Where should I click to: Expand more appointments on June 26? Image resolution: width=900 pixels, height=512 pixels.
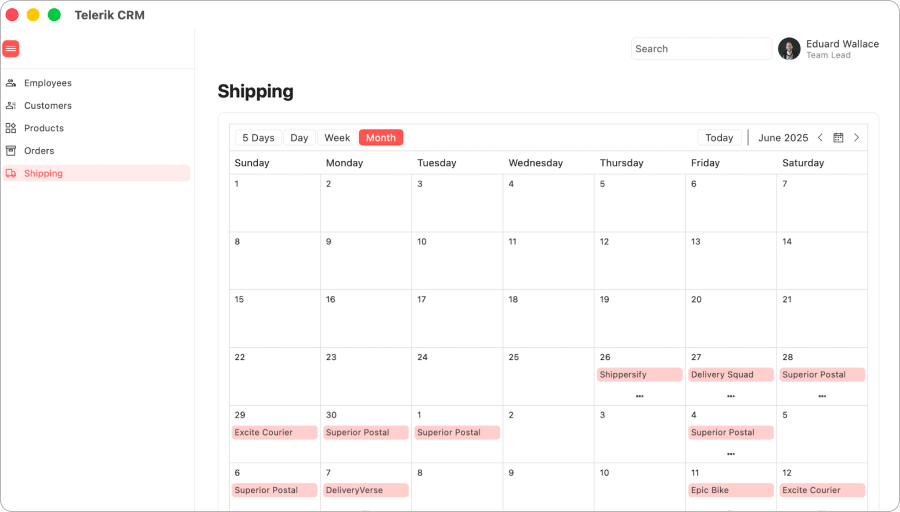(639, 396)
